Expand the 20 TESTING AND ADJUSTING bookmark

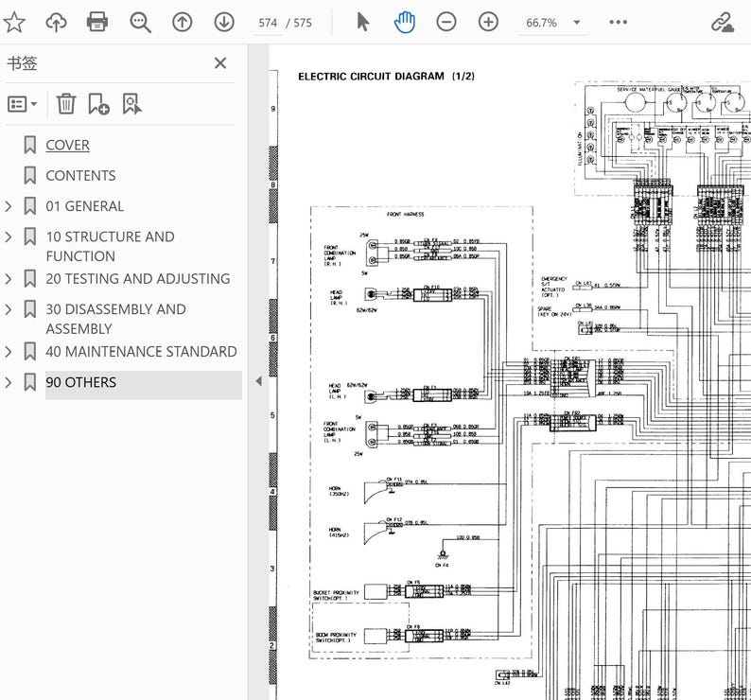[x=9, y=279]
